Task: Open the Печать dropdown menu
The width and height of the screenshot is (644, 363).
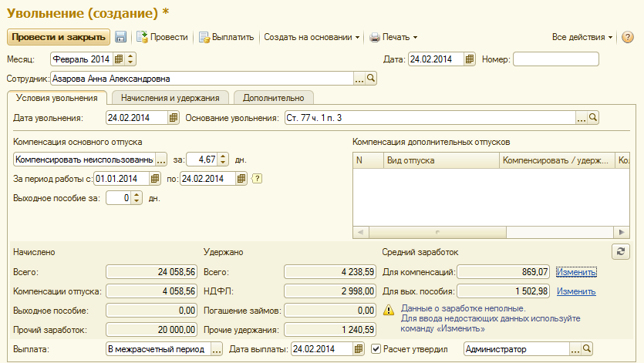Action: pos(393,36)
